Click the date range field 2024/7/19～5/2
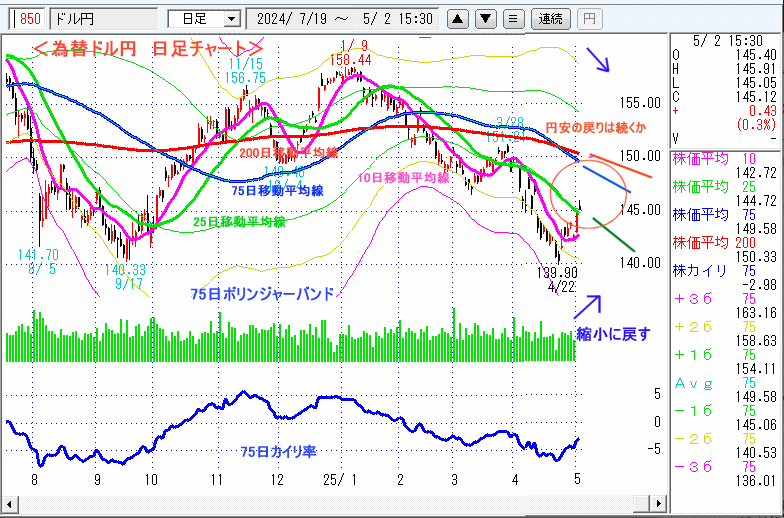Viewport: 784px width, 518px height. (x=342, y=20)
